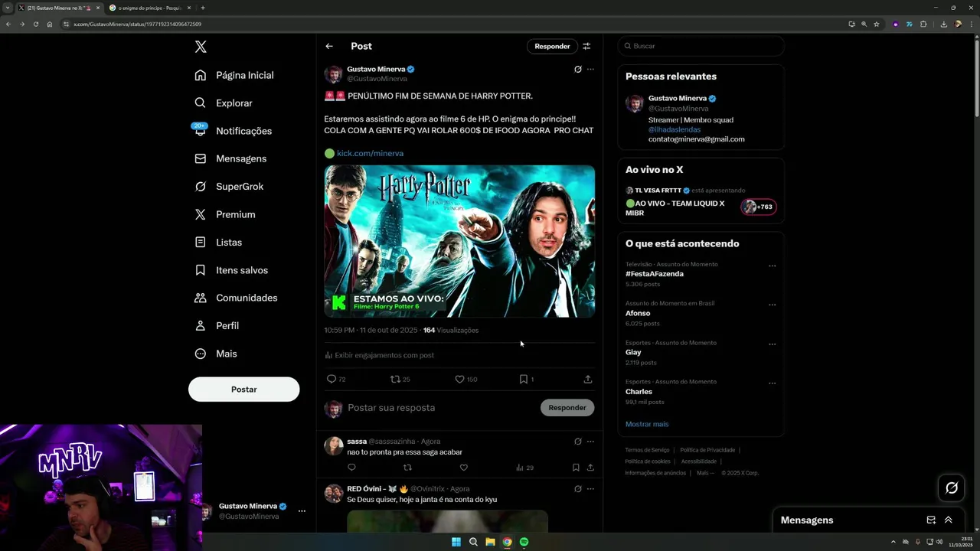Open more options on Gustavo's post
Screen dimensions: 980x551
click(590, 69)
